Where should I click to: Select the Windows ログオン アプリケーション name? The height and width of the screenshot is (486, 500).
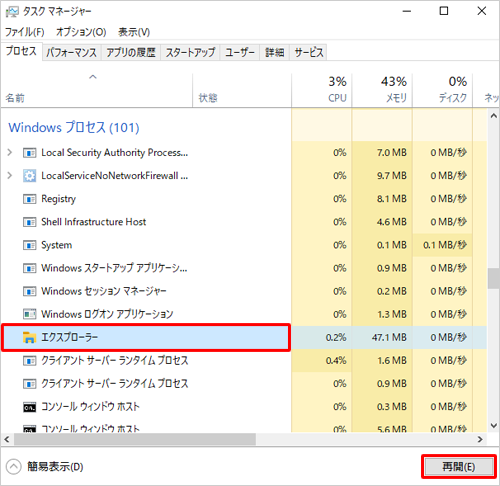coord(107,314)
